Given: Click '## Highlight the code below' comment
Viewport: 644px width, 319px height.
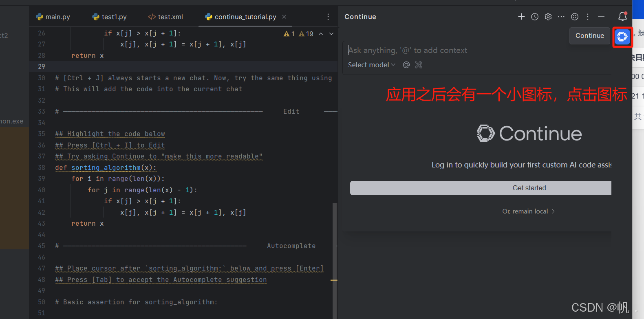Looking at the screenshot, I should (110, 134).
